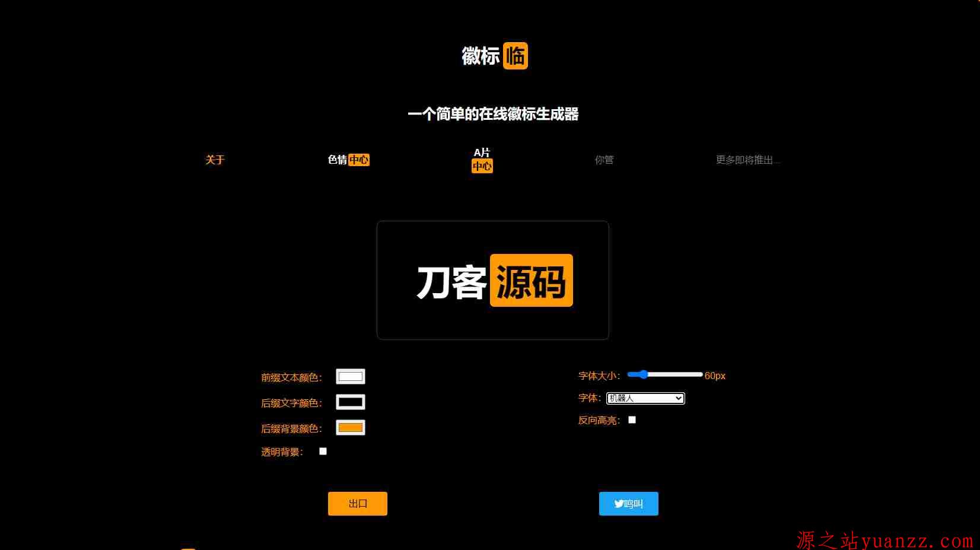Expand the 字体 font dropdown
Viewport: 980px width, 550px height.
pos(645,398)
